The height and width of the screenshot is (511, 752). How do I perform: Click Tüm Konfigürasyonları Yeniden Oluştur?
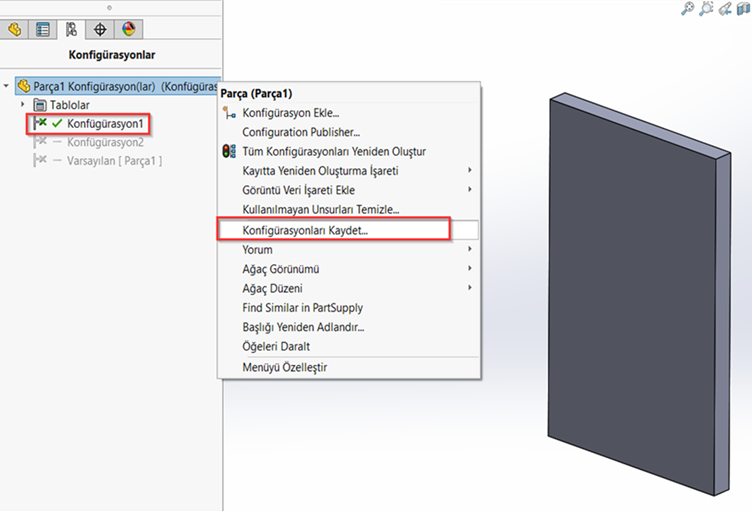pyautogui.click(x=333, y=152)
